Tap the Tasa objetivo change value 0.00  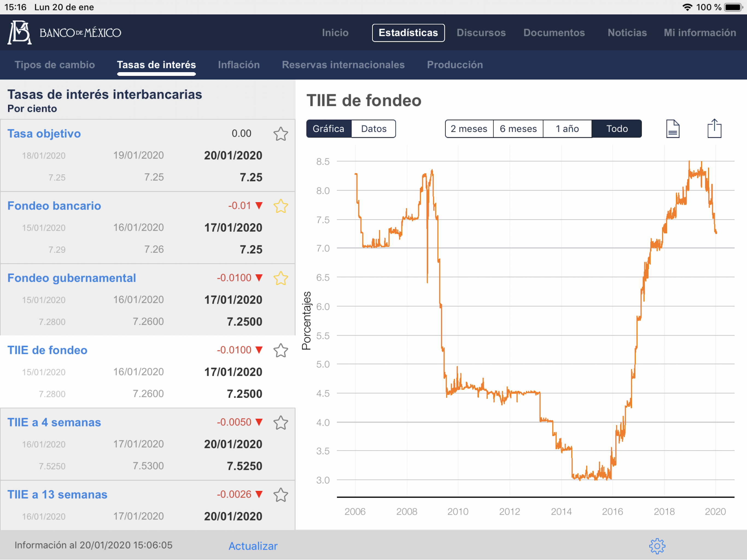241,133
